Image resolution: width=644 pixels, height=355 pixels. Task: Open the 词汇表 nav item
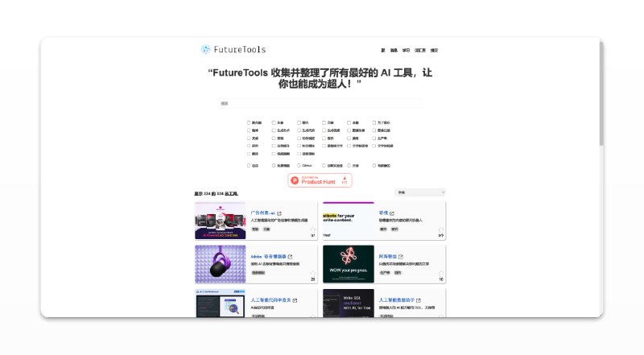[x=420, y=50]
